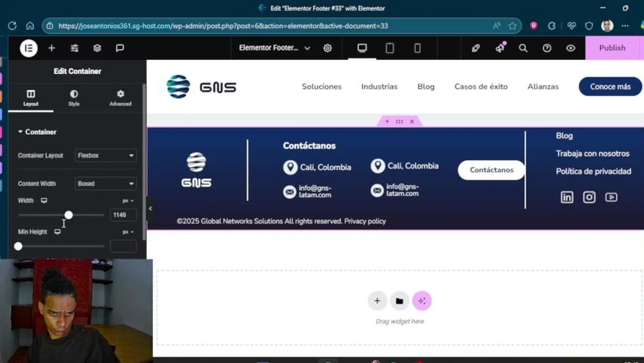644x363 pixels.
Task: Click the Add Element plus icon
Action: point(51,48)
